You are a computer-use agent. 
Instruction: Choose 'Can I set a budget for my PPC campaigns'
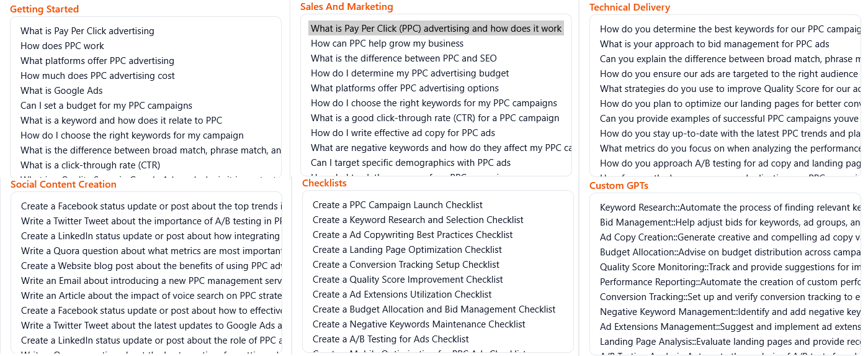[x=106, y=106]
